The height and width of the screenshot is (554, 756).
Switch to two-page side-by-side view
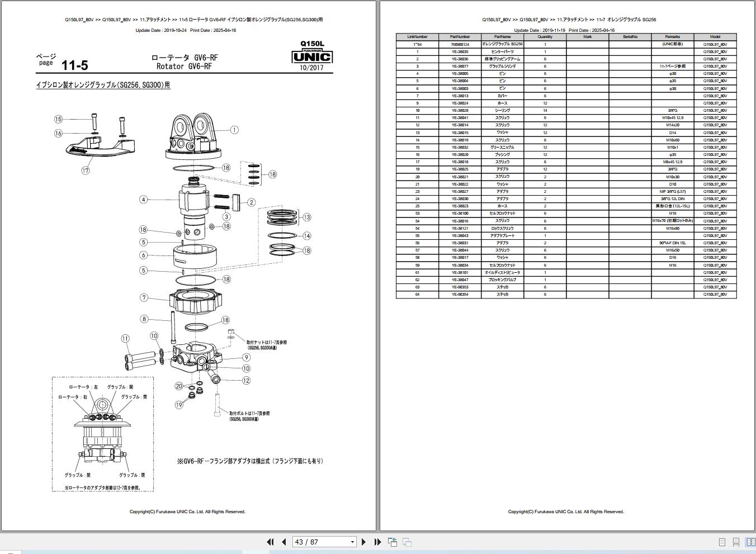coord(750,542)
